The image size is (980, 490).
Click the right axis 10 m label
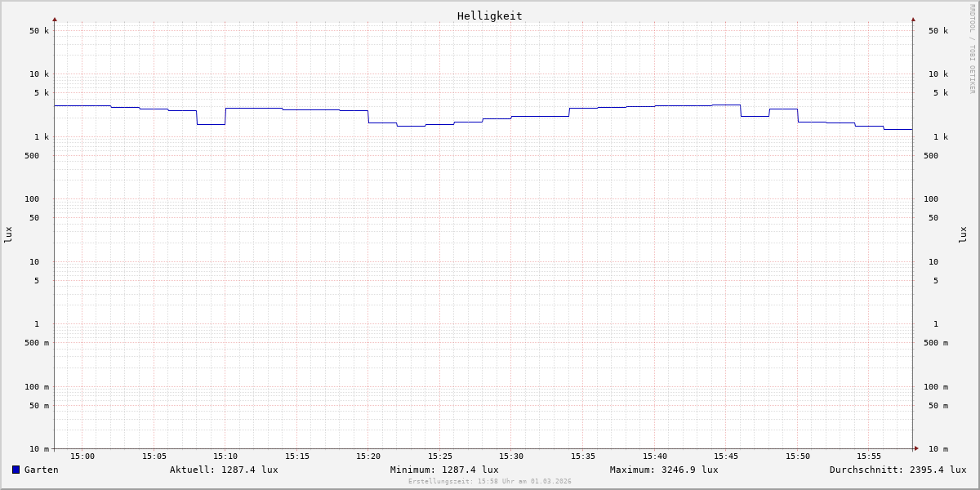938,449
